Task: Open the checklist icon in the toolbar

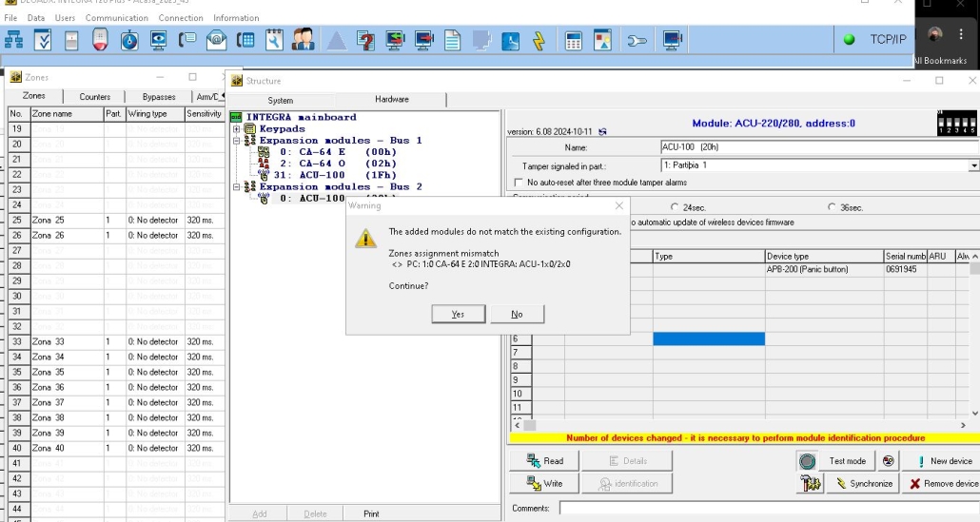Action: point(43,40)
